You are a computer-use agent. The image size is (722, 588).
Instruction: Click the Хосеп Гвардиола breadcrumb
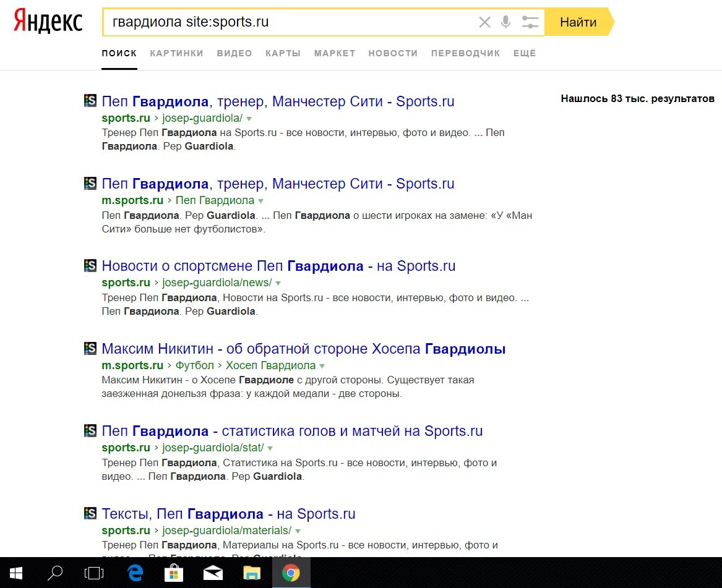coord(271,365)
